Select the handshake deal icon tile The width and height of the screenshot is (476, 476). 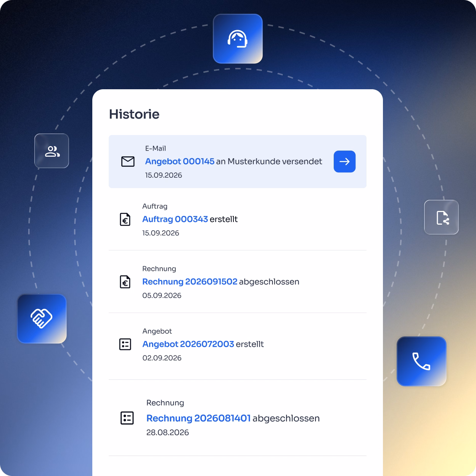[x=42, y=318]
